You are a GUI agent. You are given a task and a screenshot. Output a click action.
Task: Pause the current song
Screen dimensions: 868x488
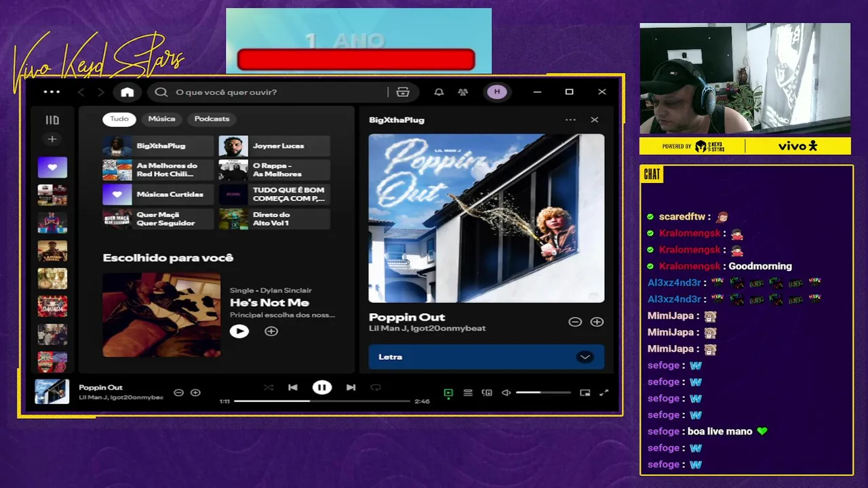pyautogui.click(x=322, y=388)
